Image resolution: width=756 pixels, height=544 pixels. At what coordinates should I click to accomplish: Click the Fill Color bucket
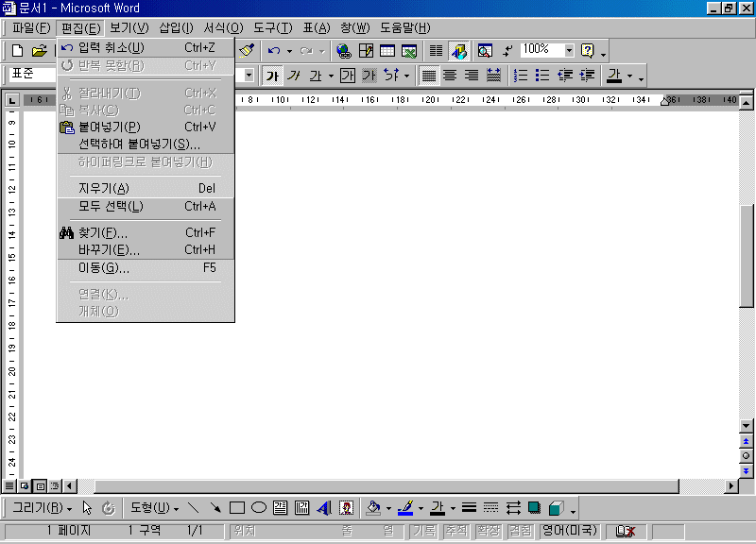tap(373, 508)
